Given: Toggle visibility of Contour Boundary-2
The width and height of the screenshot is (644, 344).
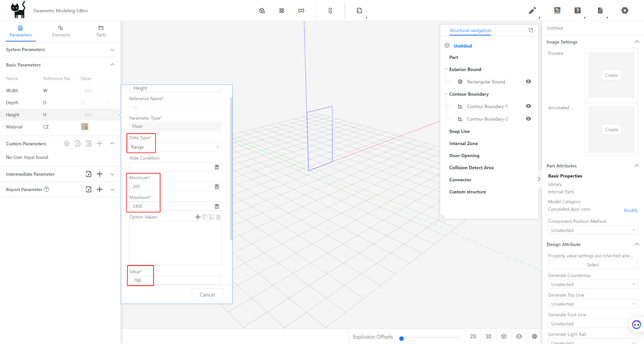Looking at the screenshot, I should tap(528, 119).
